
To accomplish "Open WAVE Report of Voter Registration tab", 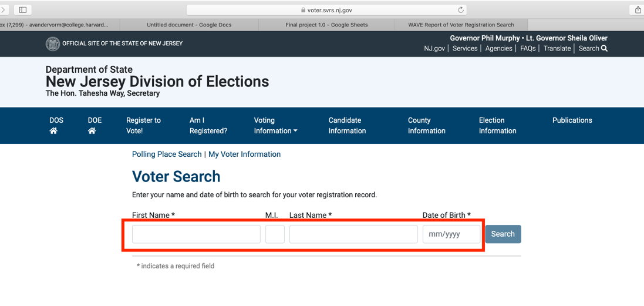I will [461, 25].
